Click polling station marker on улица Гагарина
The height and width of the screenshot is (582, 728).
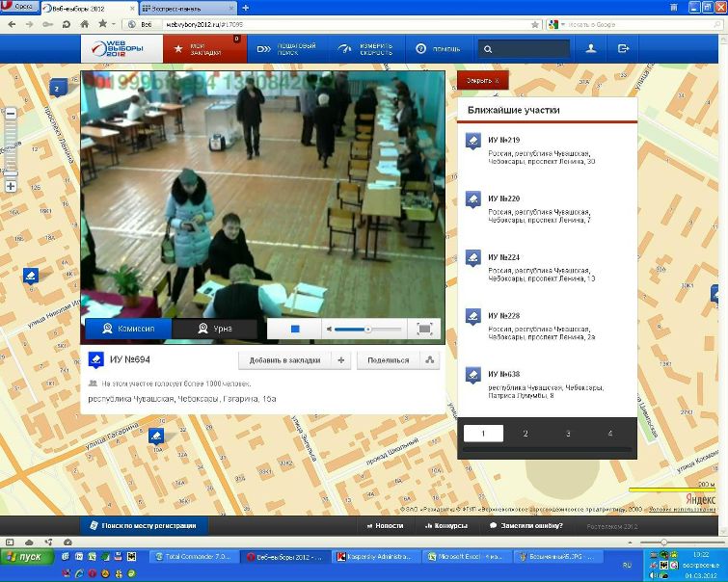point(156,436)
